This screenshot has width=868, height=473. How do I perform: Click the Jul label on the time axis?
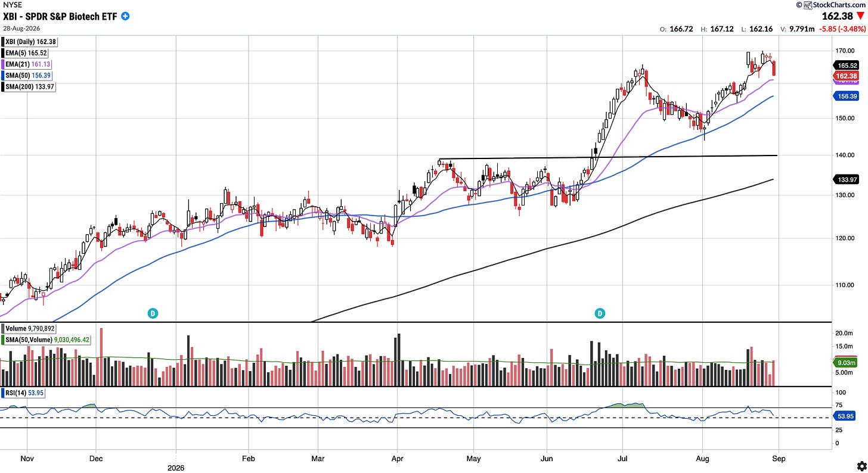coord(622,458)
